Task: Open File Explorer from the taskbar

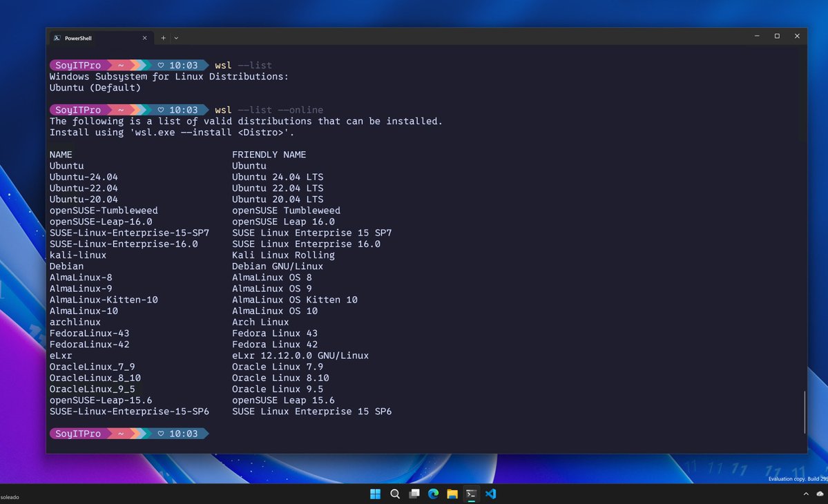Action: (452, 494)
